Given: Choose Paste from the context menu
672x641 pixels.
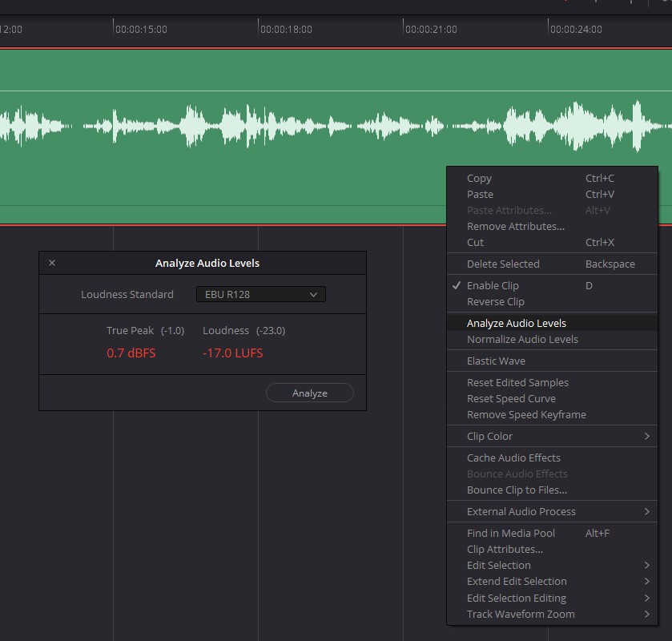Looking at the screenshot, I should click(x=552, y=194).
